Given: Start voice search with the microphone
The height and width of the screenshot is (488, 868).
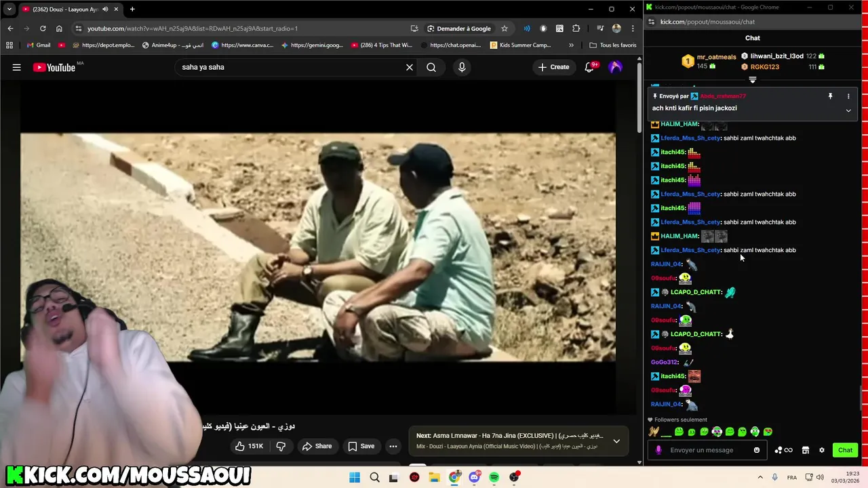Looking at the screenshot, I should pyautogui.click(x=462, y=67).
